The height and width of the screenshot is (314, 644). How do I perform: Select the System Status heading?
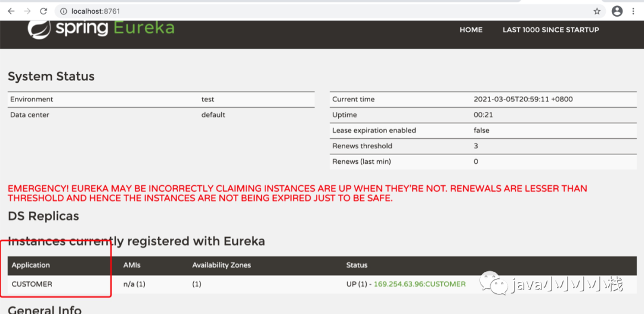(x=51, y=76)
